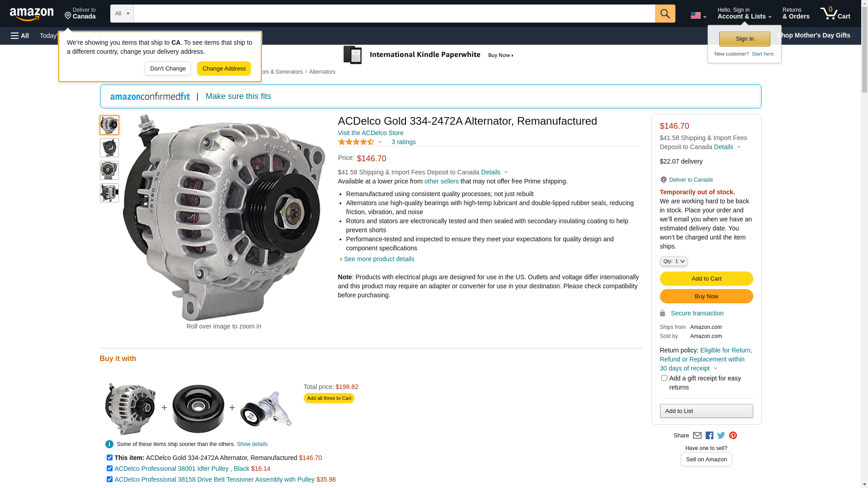
Task: Open the Qty quantity dropdown
Action: (674, 261)
